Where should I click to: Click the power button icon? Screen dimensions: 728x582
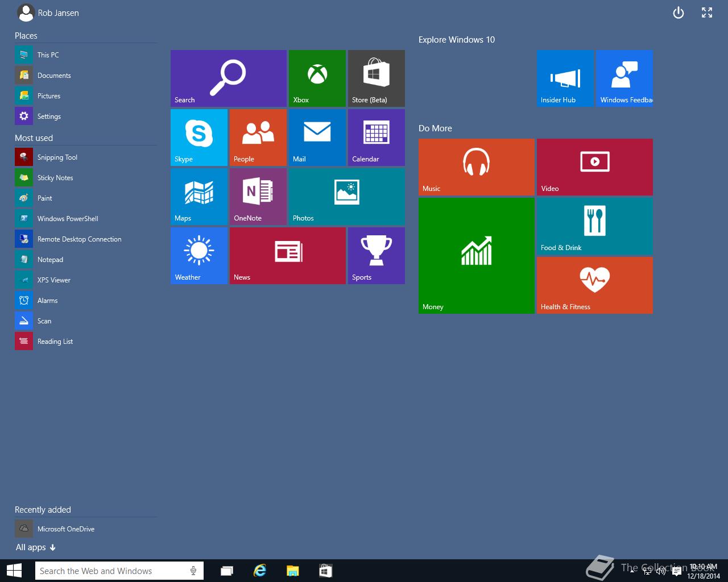coord(679,13)
